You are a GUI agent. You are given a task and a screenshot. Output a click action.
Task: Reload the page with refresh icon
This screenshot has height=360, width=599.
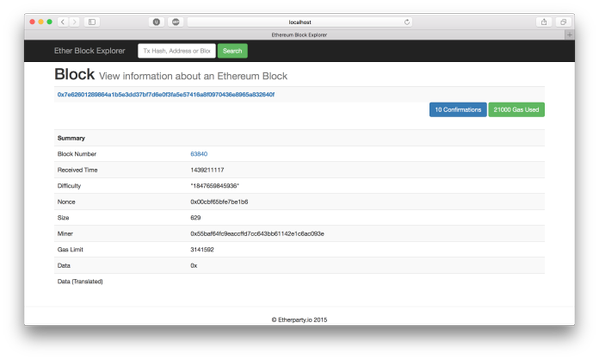pyautogui.click(x=407, y=22)
